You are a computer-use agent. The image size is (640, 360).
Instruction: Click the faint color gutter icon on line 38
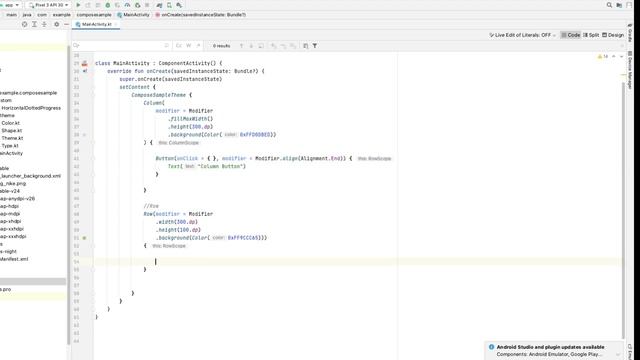point(84,134)
